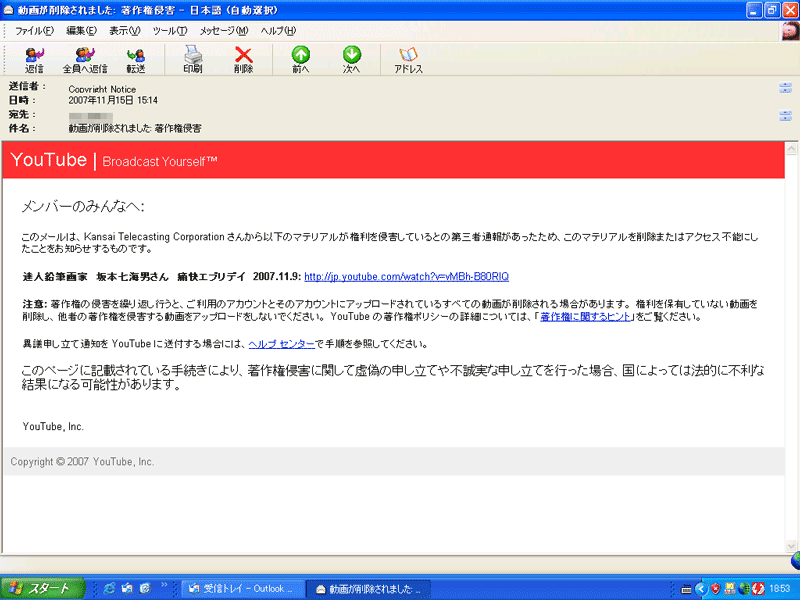Click the date 2007年11月15日 15:14
This screenshot has width=800, height=600.
pyautogui.click(x=113, y=101)
